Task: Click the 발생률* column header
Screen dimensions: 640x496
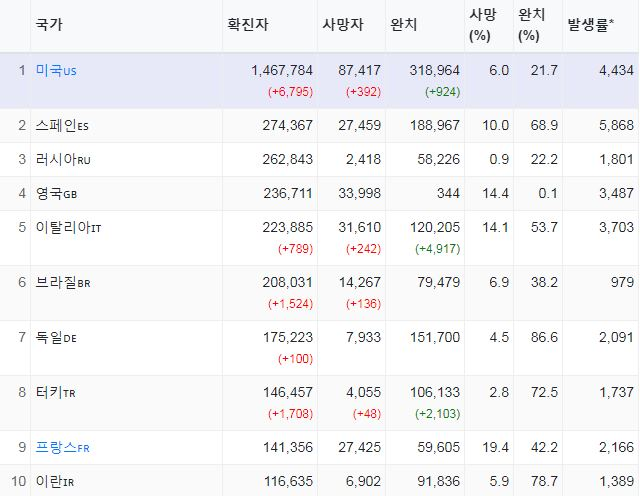Action: pyautogui.click(x=590, y=24)
